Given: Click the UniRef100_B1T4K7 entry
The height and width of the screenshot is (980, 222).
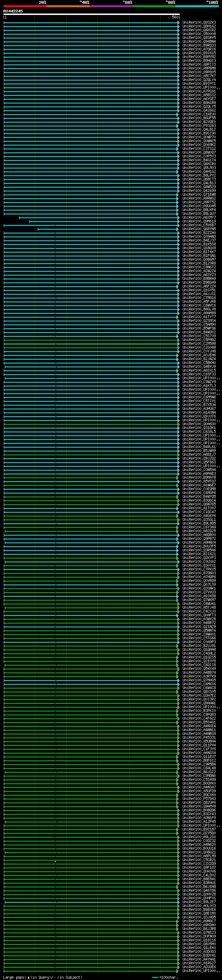Looking at the screenshot, I should (x=199, y=252).
